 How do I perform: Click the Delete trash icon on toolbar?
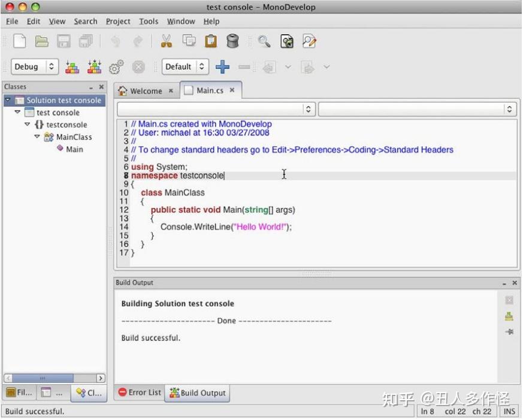pos(234,41)
